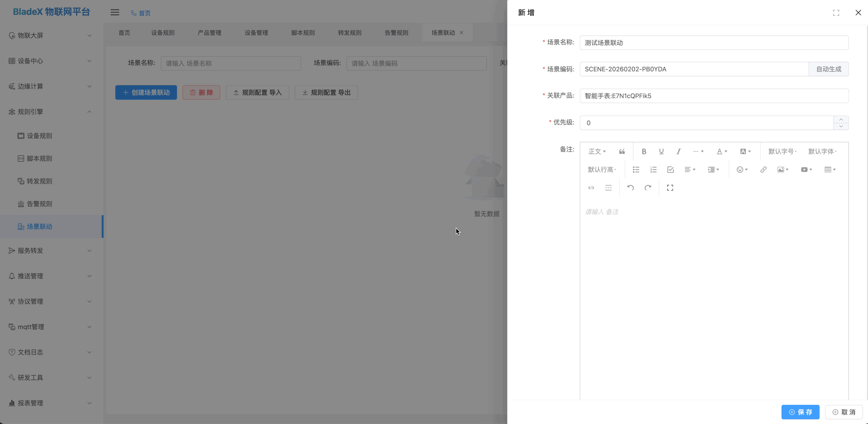868x424 pixels.
Task: Switch to the 产品管理 tab
Action: coord(209,32)
